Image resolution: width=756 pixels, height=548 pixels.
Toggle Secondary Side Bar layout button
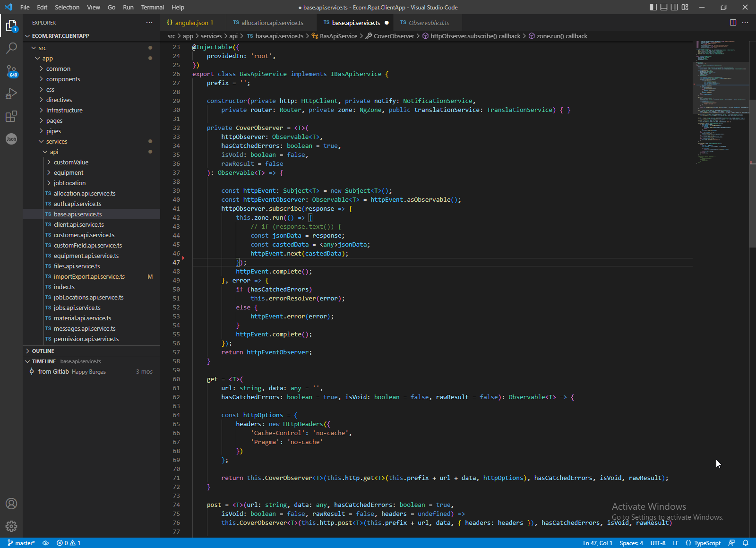click(674, 7)
